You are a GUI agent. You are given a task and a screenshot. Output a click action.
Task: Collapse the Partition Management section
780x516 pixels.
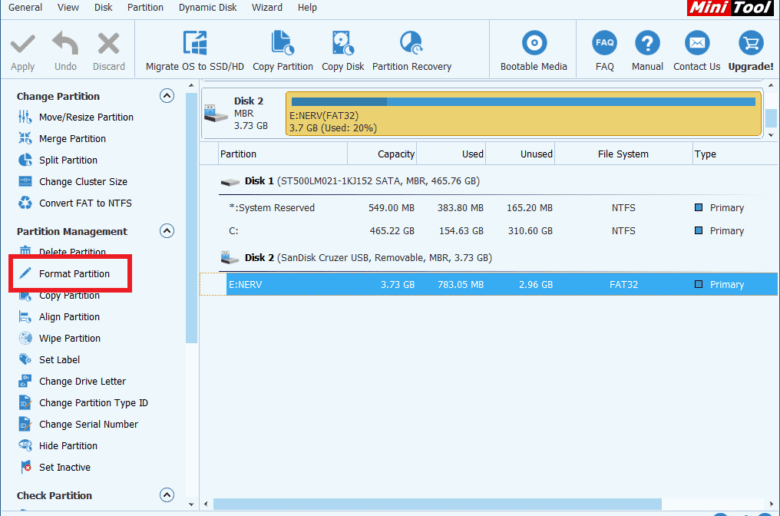click(167, 231)
